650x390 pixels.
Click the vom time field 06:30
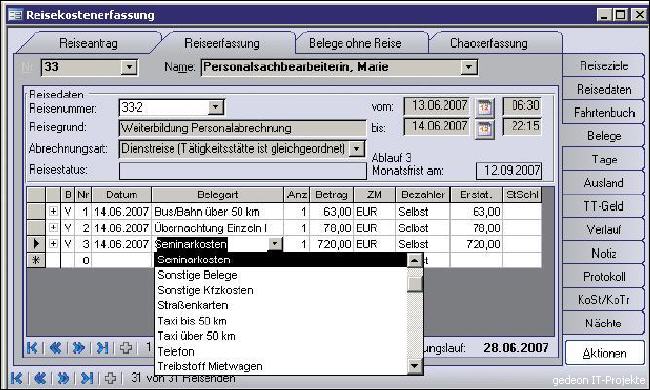point(522,106)
